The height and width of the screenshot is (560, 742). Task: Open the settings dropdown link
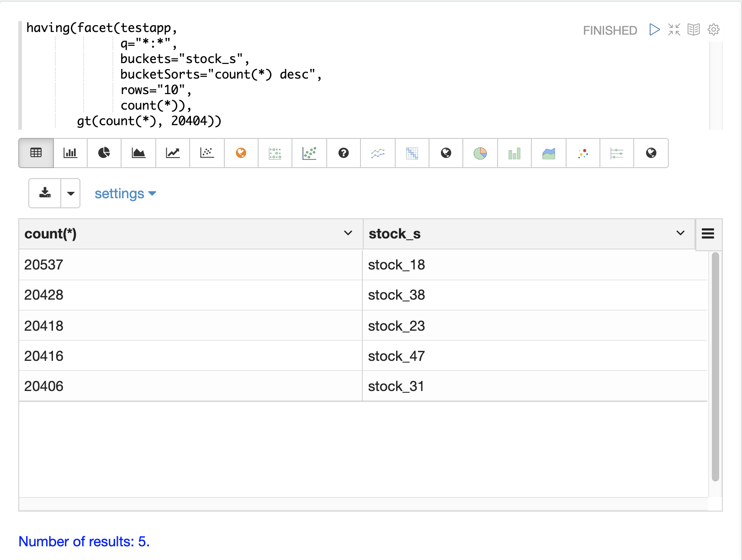(x=125, y=194)
